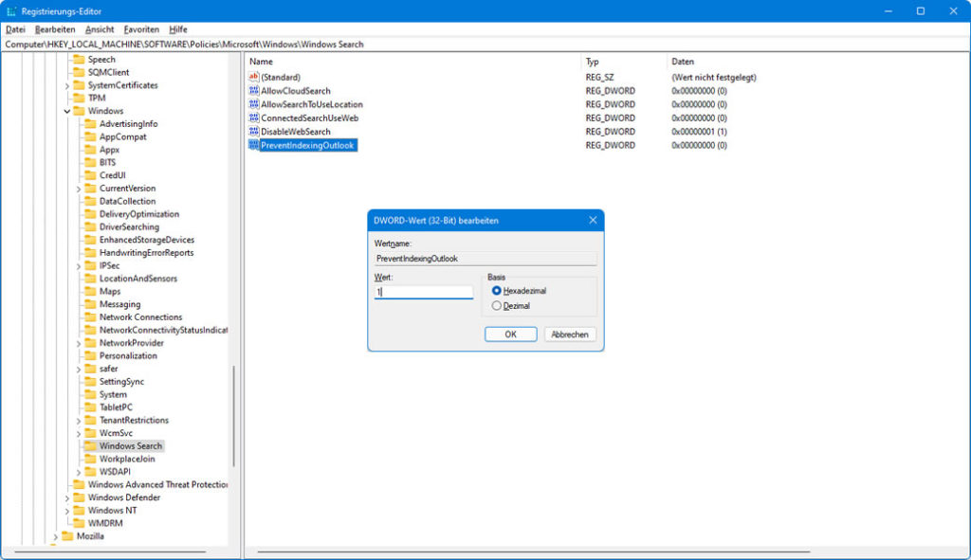
Task: Click the DeliveryOptimization folder icon
Action: tap(90, 214)
